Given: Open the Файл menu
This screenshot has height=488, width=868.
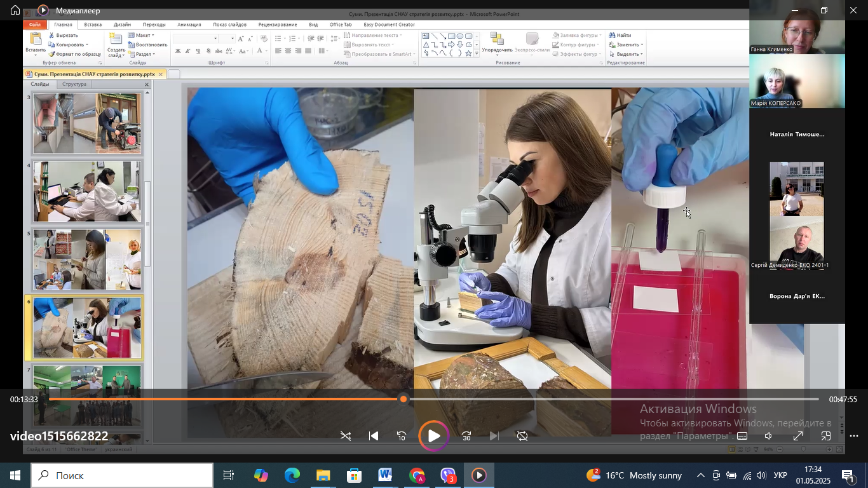Looking at the screenshot, I should (x=34, y=25).
